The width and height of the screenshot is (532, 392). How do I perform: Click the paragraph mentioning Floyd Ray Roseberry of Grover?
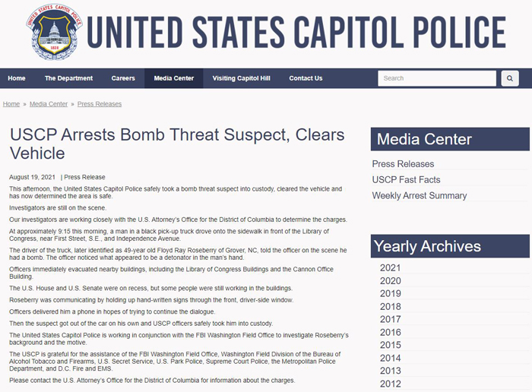tap(178, 254)
